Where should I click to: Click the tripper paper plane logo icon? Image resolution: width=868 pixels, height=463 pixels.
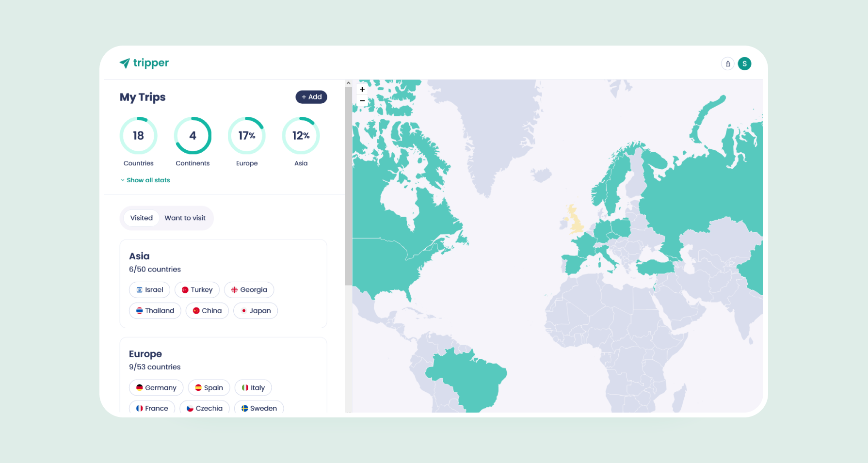coord(125,63)
